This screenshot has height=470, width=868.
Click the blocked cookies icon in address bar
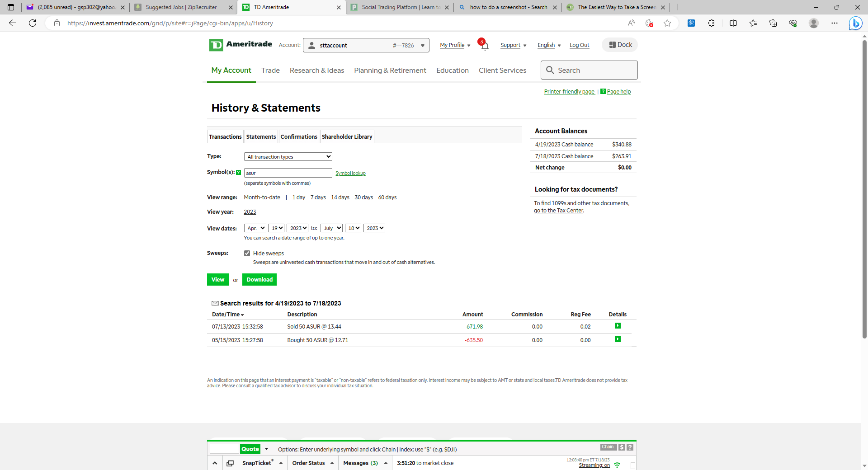[649, 23]
